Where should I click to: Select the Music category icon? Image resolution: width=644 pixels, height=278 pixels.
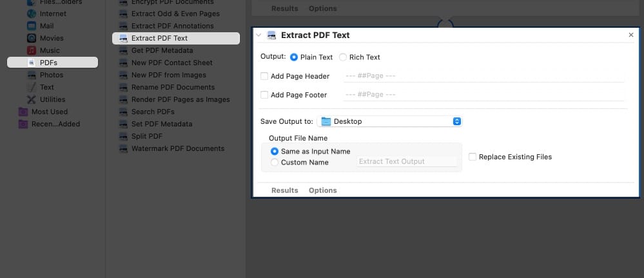point(32,50)
